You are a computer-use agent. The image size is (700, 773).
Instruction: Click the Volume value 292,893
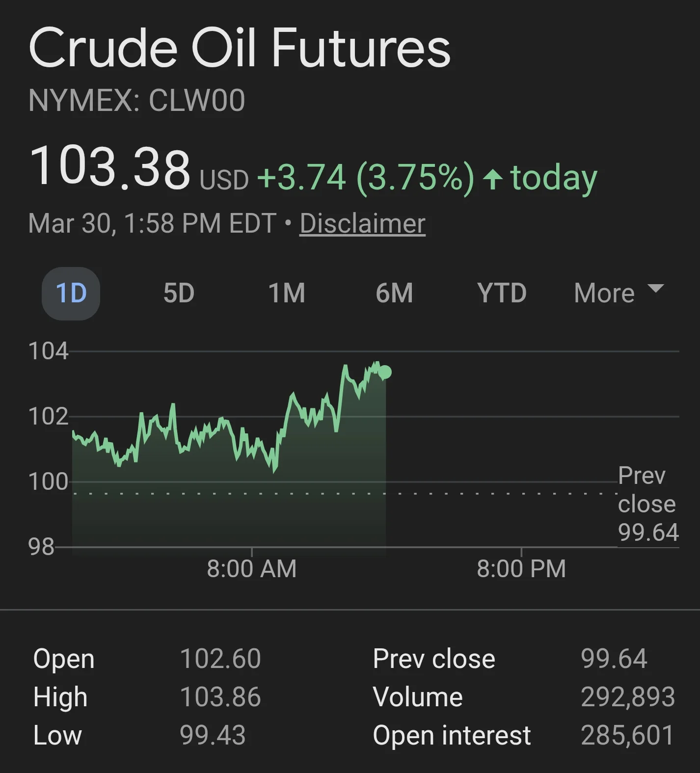(628, 697)
